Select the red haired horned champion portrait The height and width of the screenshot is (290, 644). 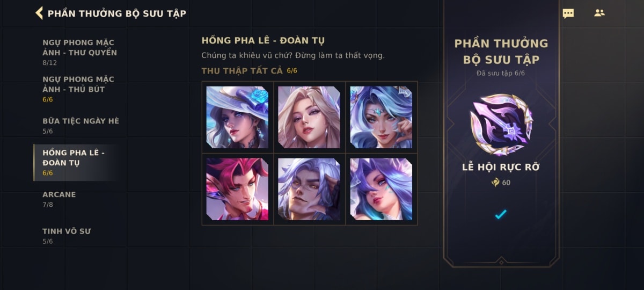tap(237, 189)
